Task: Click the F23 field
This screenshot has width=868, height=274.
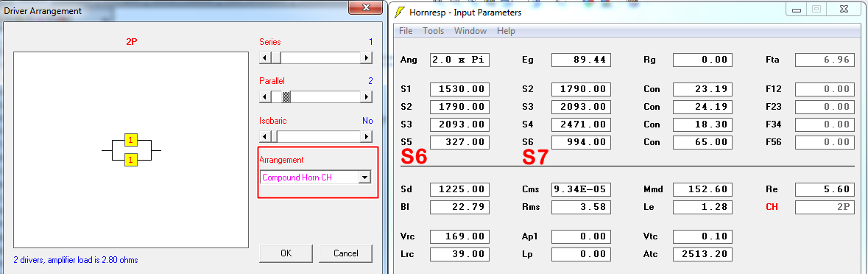Action: tap(825, 107)
